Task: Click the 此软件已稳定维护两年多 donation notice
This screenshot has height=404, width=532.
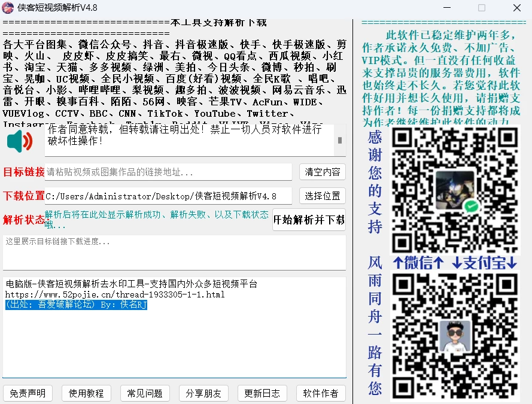Action: [441, 78]
